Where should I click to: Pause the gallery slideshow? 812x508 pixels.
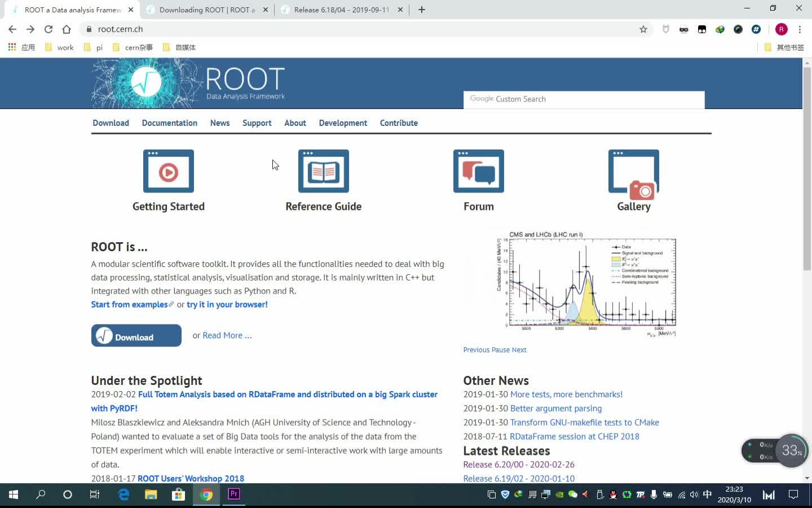(x=501, y=350)
